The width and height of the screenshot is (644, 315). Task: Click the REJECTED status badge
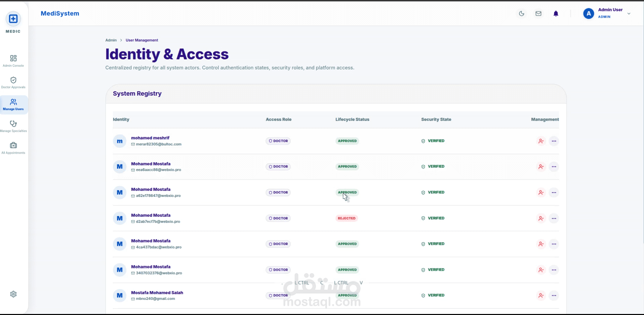[x=347, y=218]
